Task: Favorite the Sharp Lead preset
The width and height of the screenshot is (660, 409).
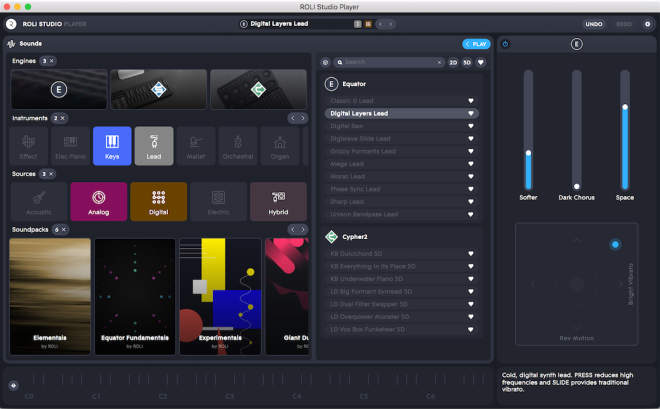Action: pyautogui.click(x=471, y=202)
